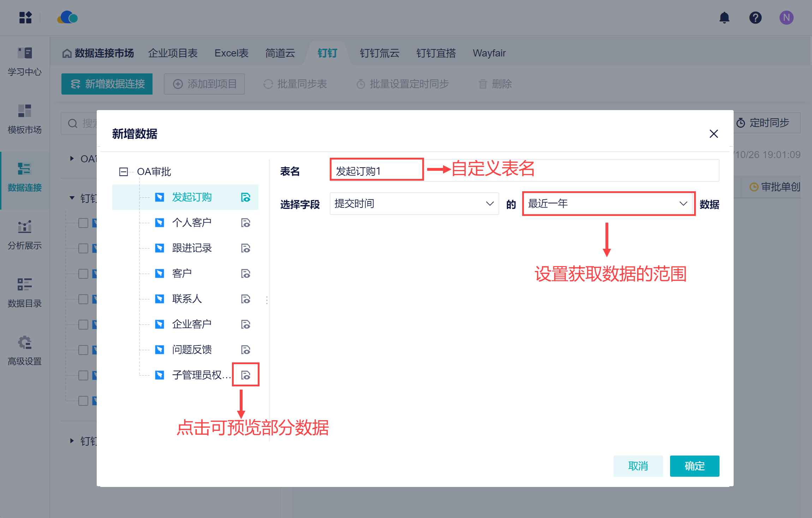
Task: Open the 提交时间 field dropdown
Action: click(414, 204)
